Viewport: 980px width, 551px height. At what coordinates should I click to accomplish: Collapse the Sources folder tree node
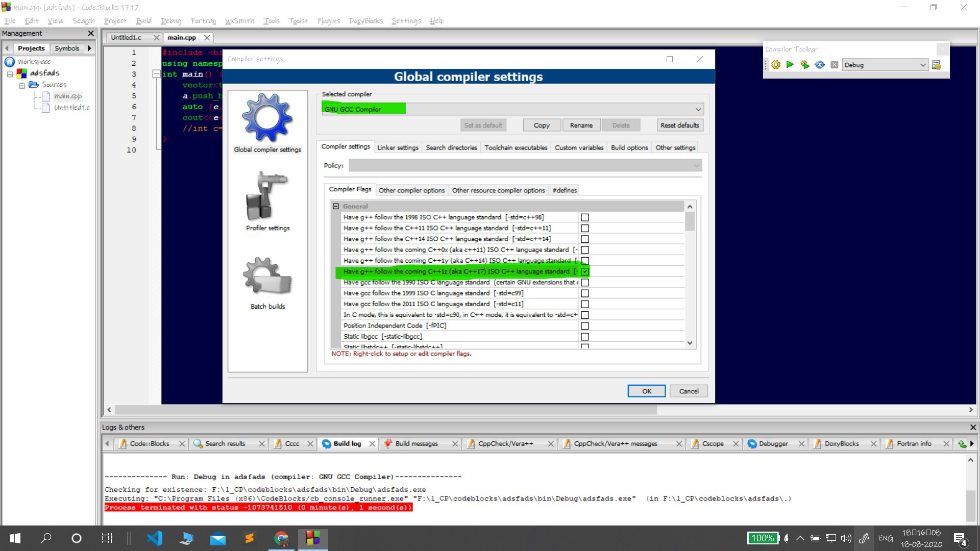[x=22, y=85]
